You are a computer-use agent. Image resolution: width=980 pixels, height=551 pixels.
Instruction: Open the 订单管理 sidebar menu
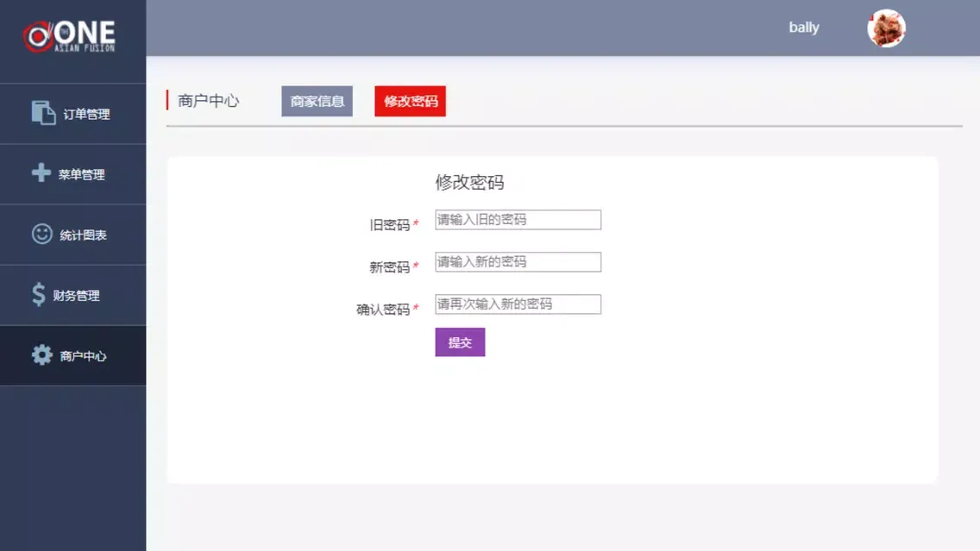tap(73, 114)
